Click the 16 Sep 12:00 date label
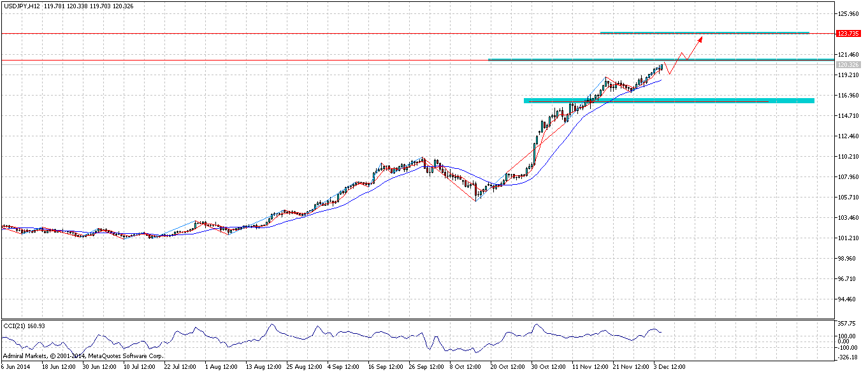Image resolution: width=868 pixels, height=374 pixels. coord(386,368)
